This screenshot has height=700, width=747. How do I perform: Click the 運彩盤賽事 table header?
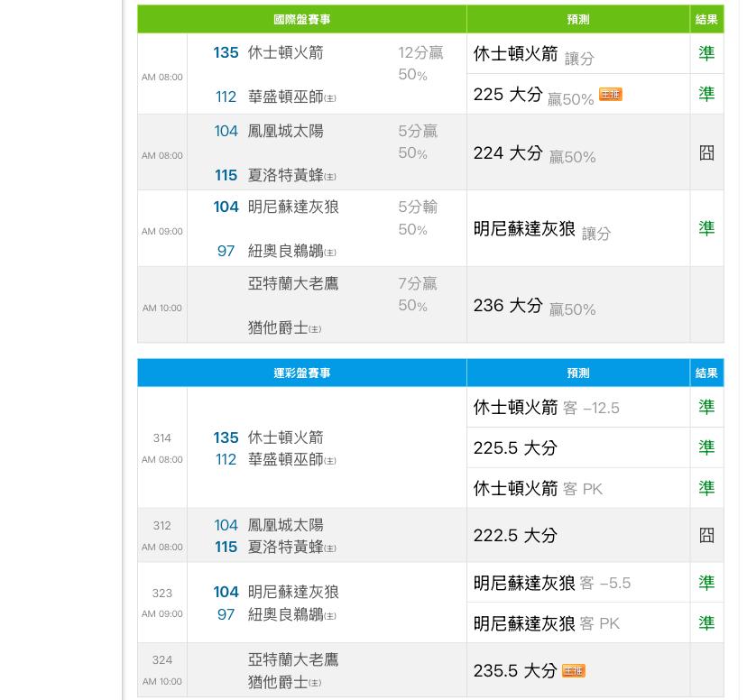302,373
